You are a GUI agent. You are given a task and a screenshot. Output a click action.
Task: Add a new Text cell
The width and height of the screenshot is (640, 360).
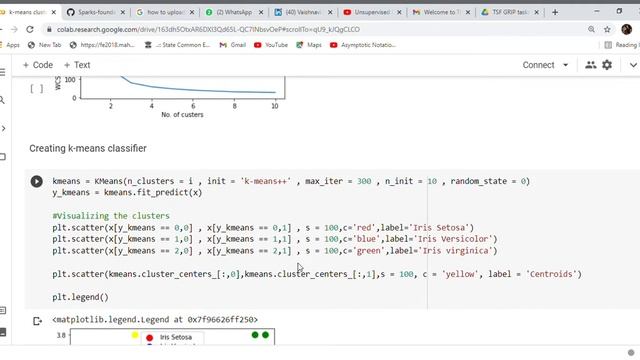pyautogui.click(x=77, y=65)
